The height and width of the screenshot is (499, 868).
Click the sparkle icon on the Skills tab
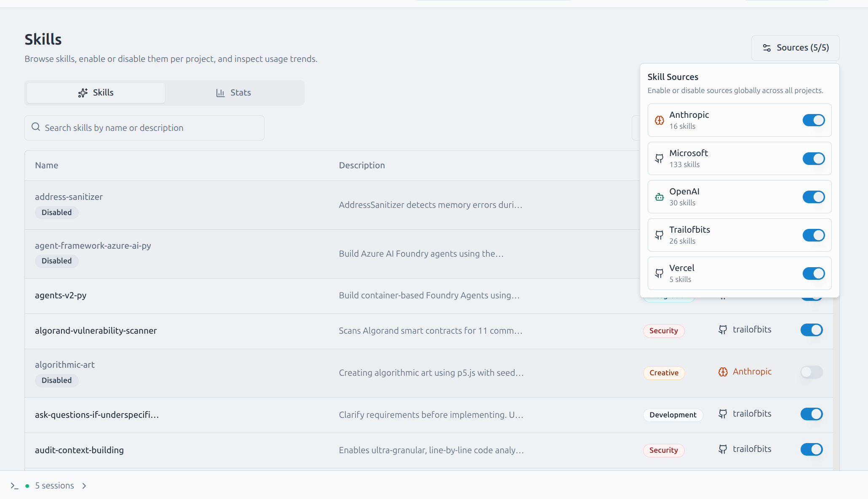point(83,93)
